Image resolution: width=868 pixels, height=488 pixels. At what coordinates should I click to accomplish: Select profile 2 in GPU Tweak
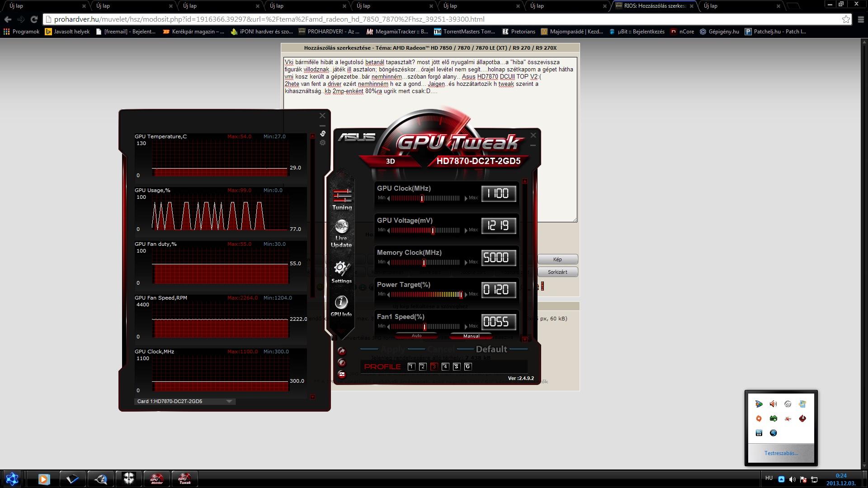click(x=423, y=366)
